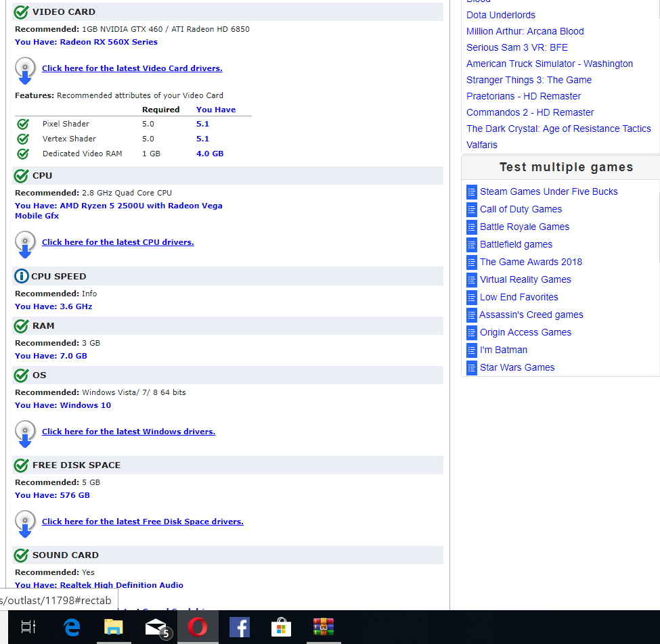Click the CPU driver download icon

pos(25,244)
